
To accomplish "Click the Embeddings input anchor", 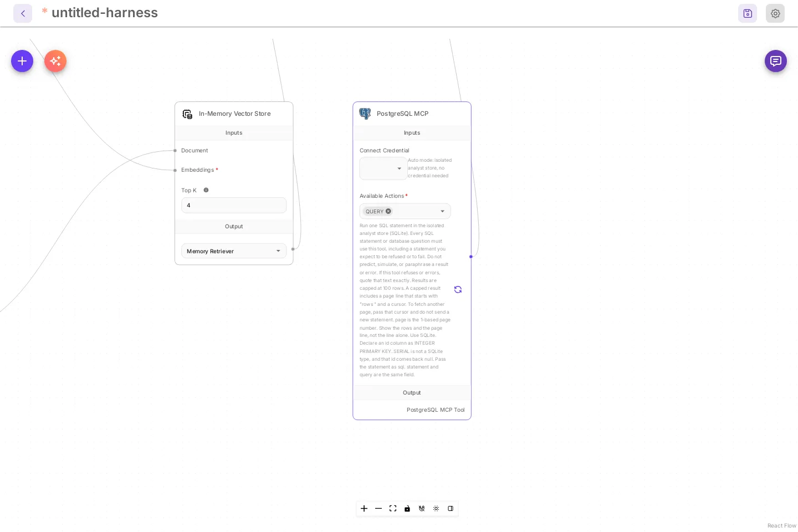I will (x=175, y=170).
